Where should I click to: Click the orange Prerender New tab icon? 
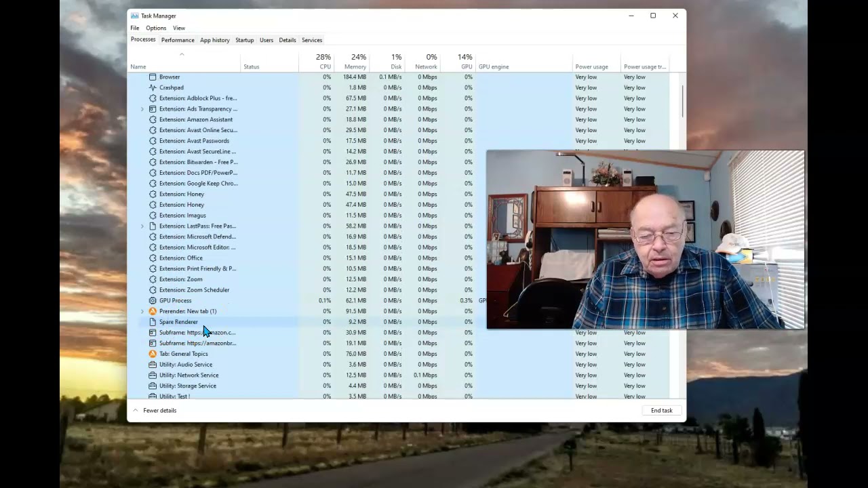pos(153,311)
